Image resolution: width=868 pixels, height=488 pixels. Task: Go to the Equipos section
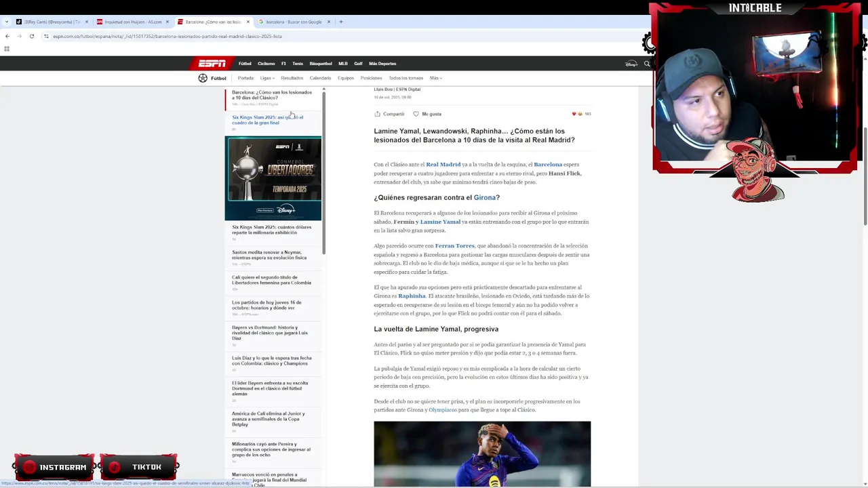(346, 78)
